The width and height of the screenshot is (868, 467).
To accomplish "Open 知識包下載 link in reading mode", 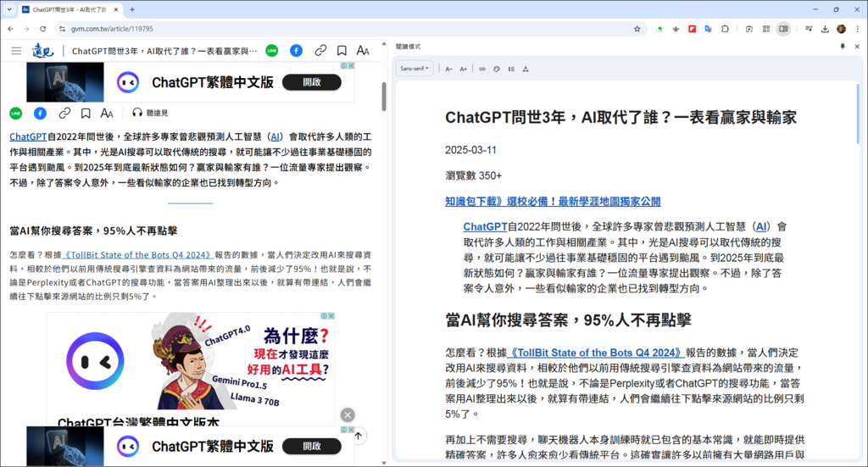I will pos(553,202).
